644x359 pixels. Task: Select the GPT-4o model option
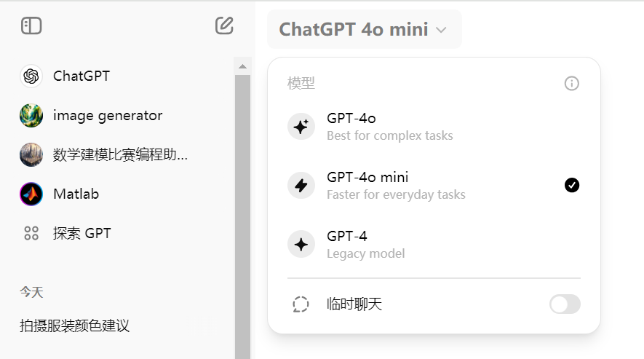434,126
